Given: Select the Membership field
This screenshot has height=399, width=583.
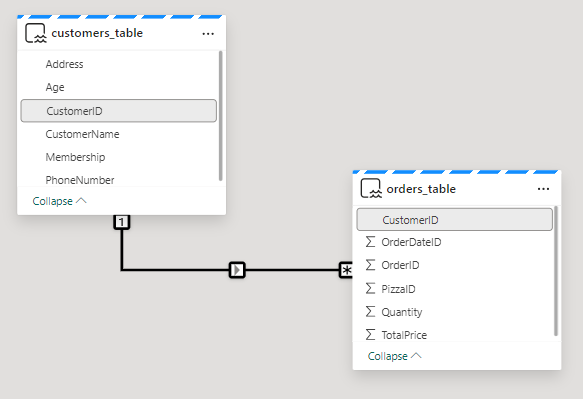Looking at the screenshot, I should pos(75,157).
